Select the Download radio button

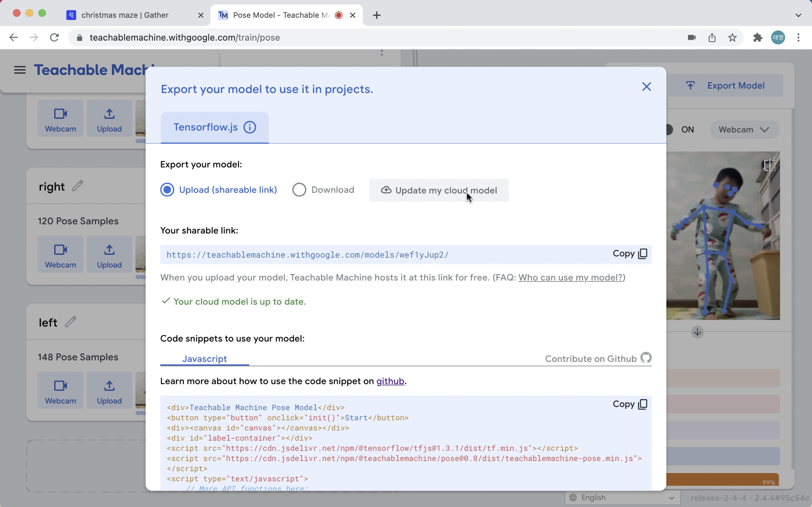point(299,190)
